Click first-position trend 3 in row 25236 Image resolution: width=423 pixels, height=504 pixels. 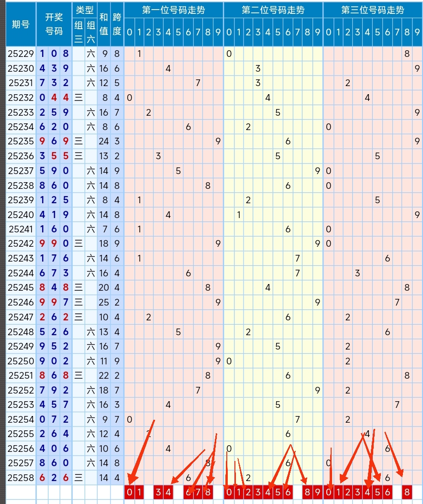[x=158, y=156]
